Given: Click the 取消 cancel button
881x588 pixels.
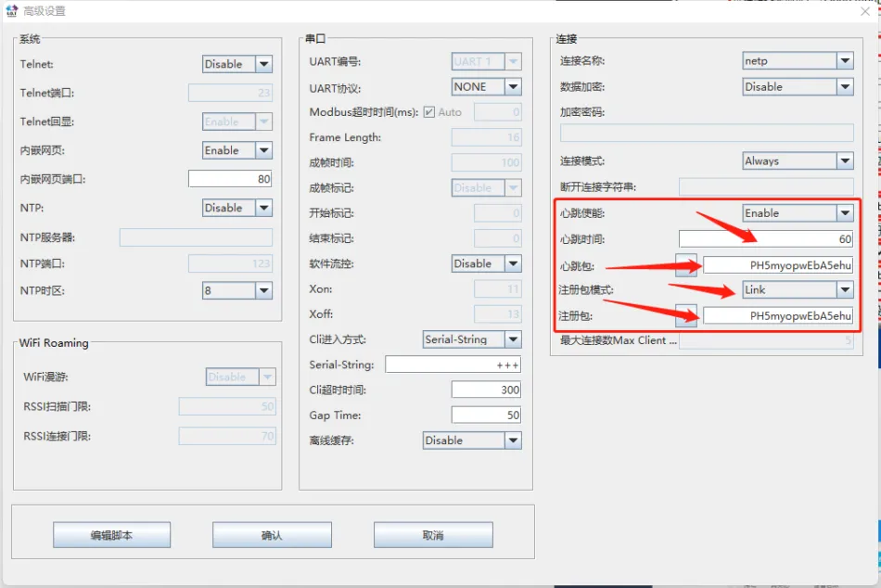Looking at the screenshot, I should click(432, 535).
